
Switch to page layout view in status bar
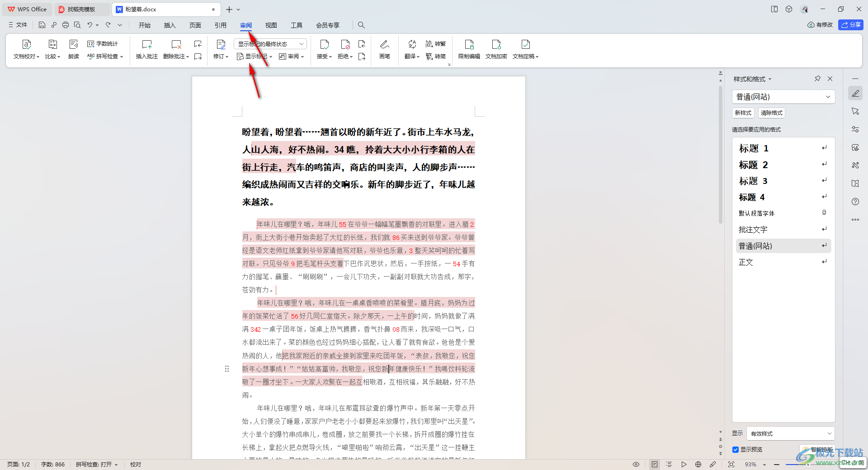click(654, 465)
